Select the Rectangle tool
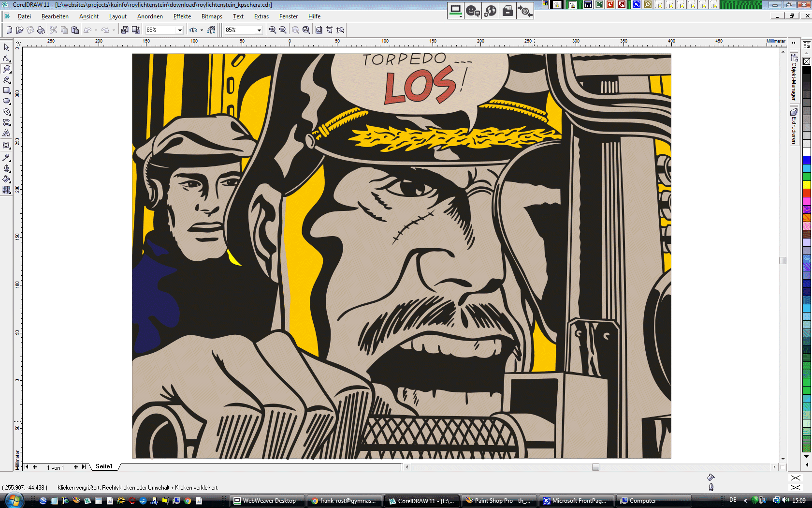 pos(6,90)
